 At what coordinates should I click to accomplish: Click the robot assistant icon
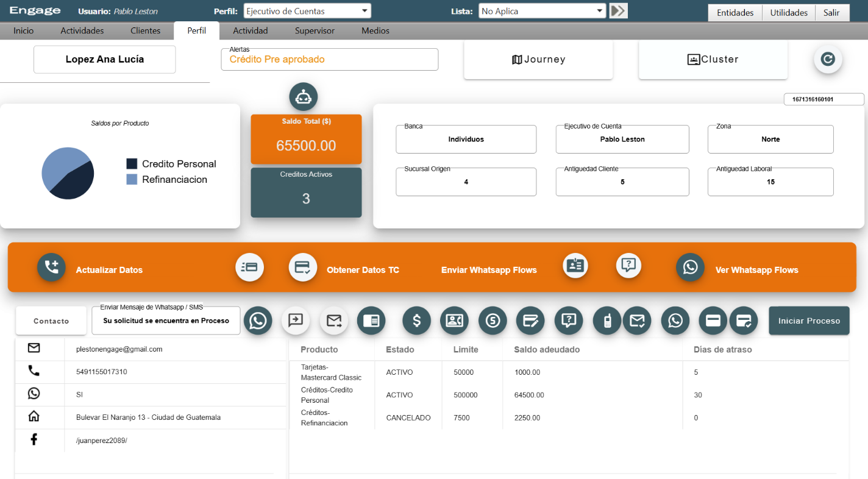click(x=304, y=97)
